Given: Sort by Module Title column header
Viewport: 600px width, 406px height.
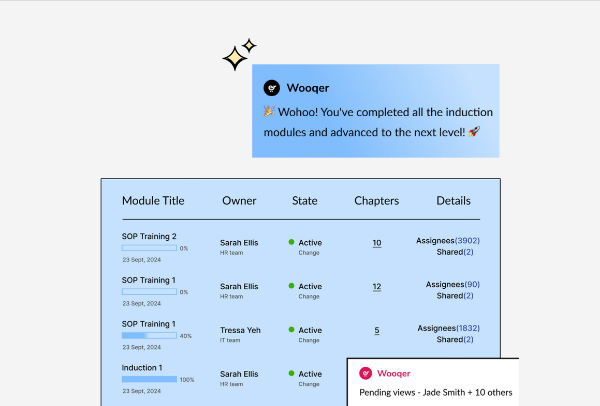Looking at the screenshot, I should click(153, 201).
